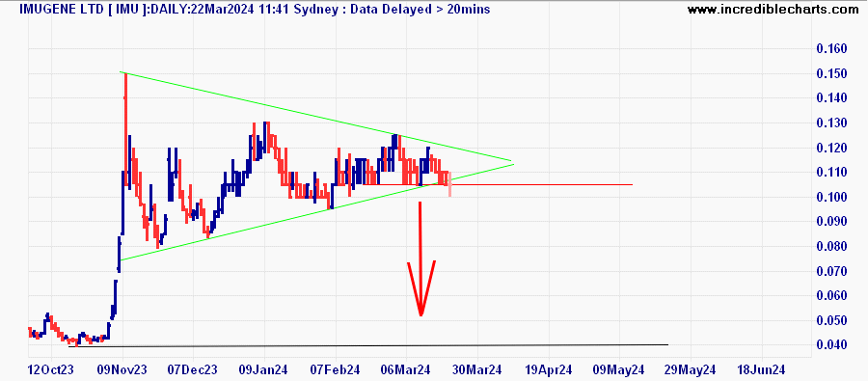Select the 0.100 price axis label

point(831,197)
